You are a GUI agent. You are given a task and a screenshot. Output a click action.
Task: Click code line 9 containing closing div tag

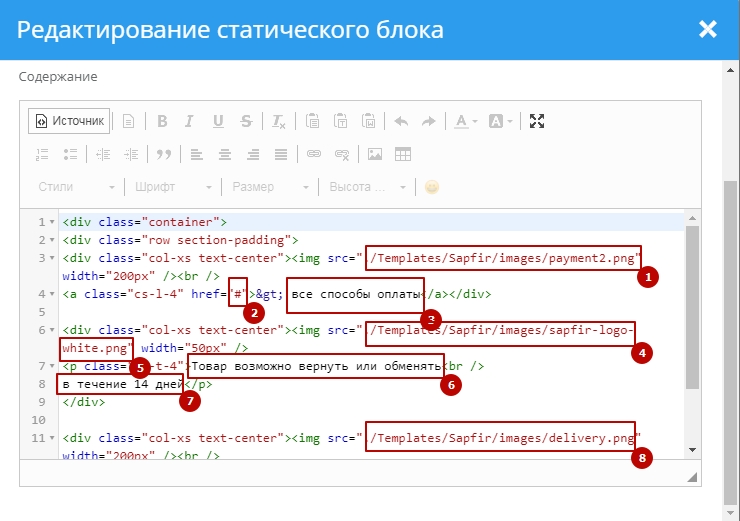[83, 402]
